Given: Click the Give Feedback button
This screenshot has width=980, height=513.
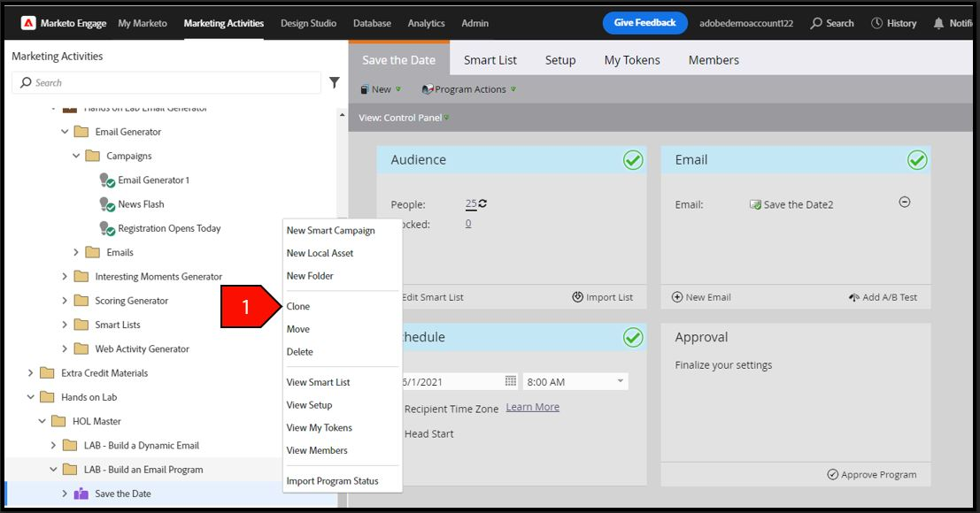Looking at the screenshot, I should [x=645, y=23].
